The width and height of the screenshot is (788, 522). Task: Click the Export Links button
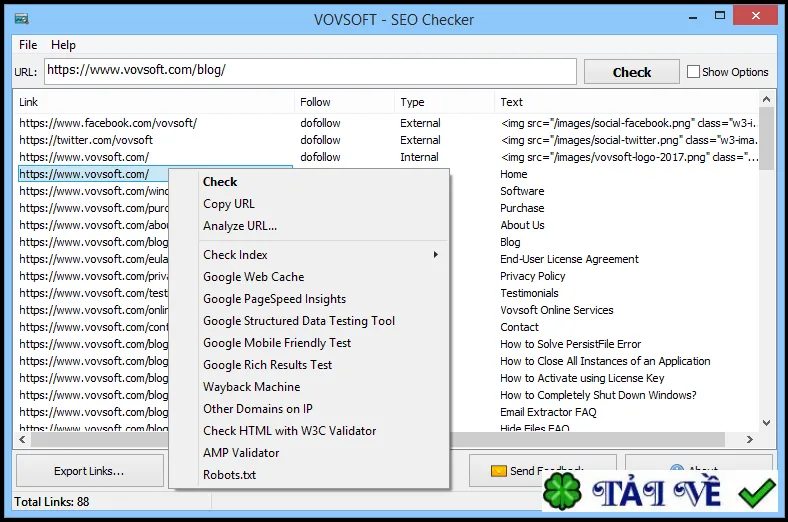pos(90,471)
